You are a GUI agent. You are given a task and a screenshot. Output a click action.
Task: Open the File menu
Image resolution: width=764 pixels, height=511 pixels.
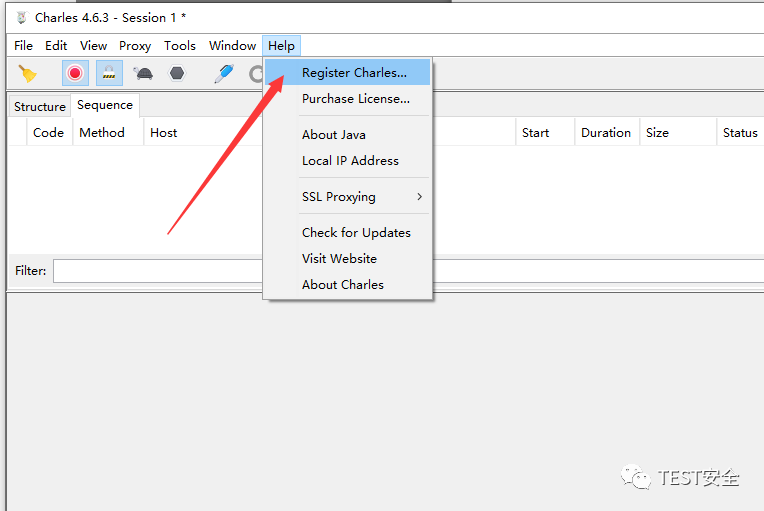23,46
